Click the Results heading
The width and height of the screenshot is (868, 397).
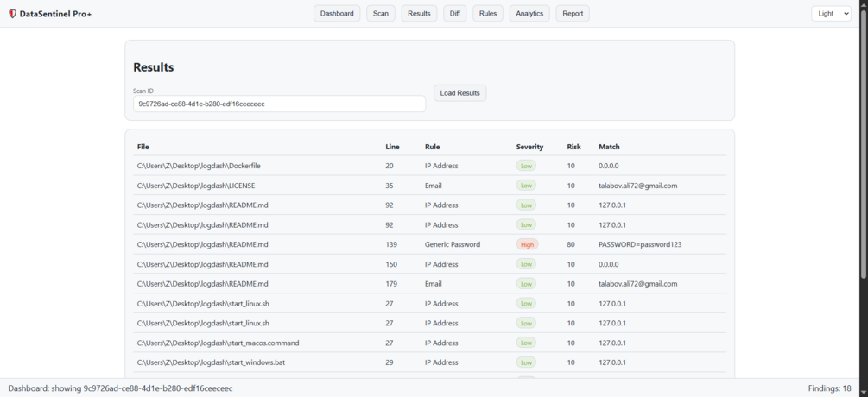(154, 67)
